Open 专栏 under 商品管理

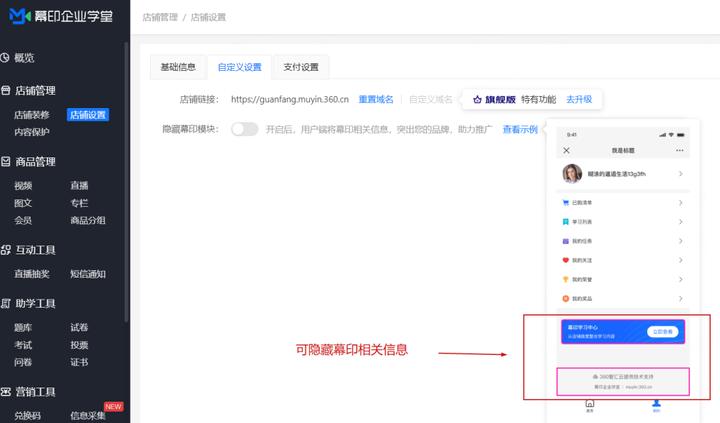pyautogui.click(x=79, y=203)
